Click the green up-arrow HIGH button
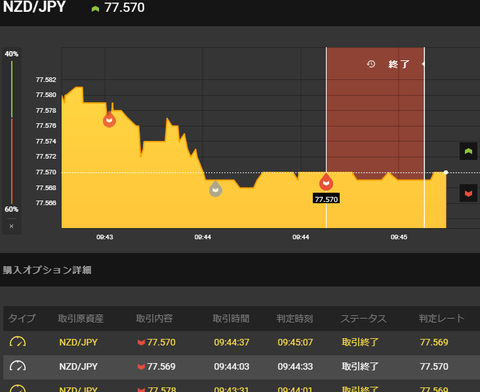Viewport: 480px width, 392px height. tap(468, 151)
